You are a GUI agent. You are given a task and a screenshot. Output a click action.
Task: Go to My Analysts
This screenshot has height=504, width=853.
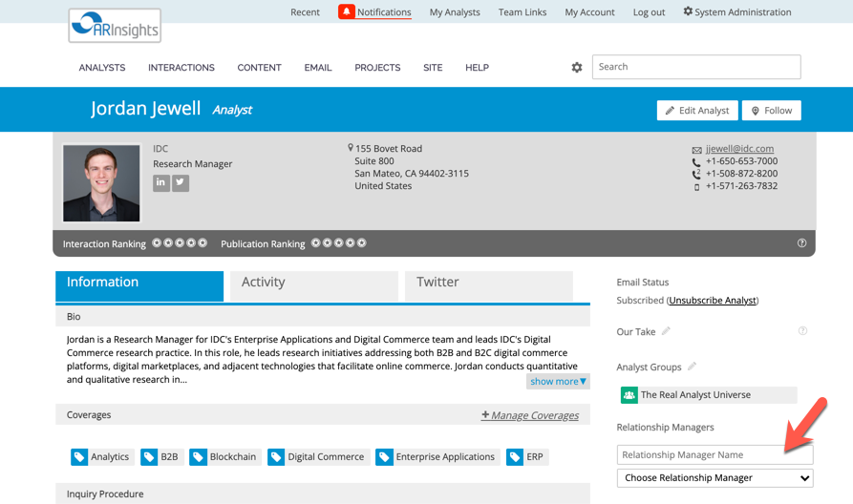click(x=455, y=12)
